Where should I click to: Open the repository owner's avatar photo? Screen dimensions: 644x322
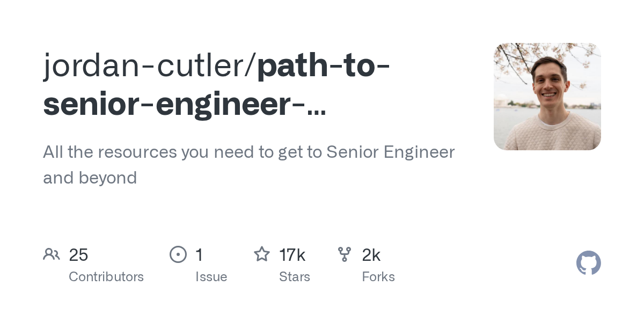coord(547,97)
